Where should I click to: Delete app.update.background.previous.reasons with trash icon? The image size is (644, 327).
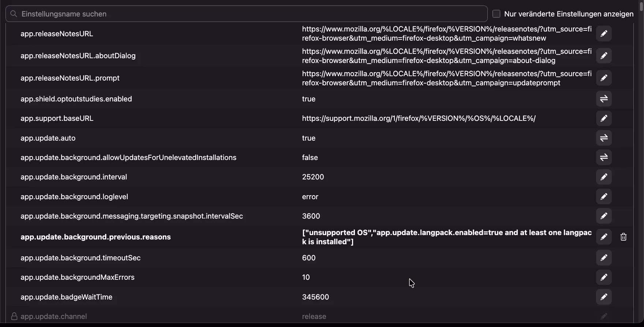coord(624,237)
